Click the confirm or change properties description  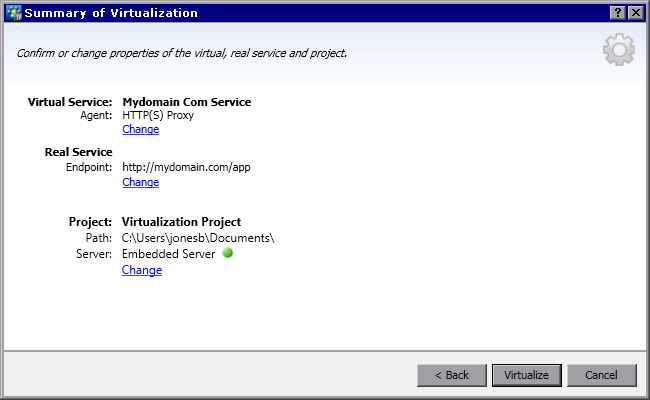tap(182, 52)
